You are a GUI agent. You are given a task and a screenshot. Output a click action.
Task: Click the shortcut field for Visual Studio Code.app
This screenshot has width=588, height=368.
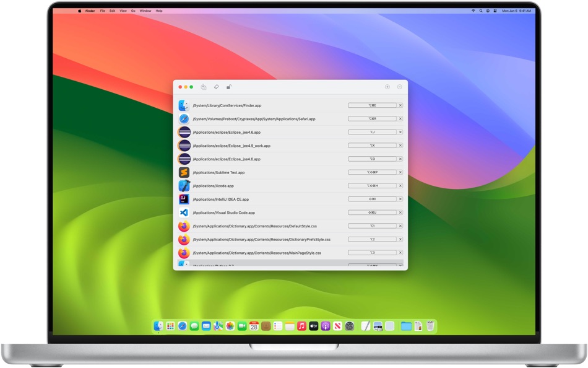tap(372, 212)
